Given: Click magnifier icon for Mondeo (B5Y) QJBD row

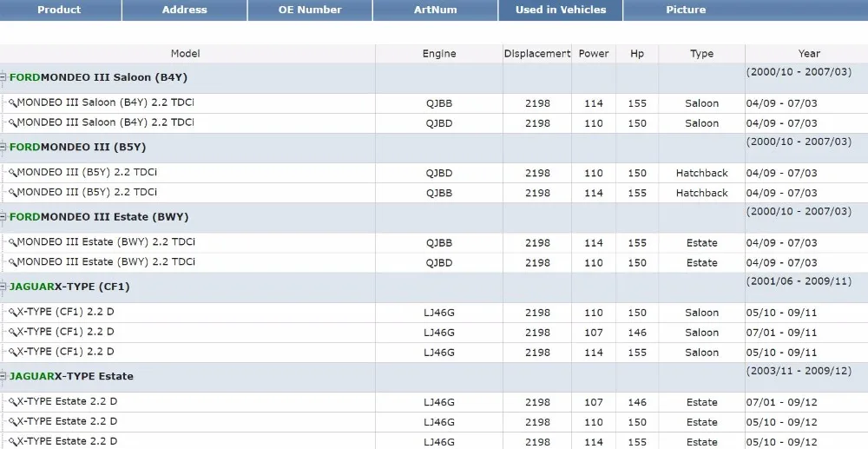Looking at the screenshot, I should [x=13, y=173].
